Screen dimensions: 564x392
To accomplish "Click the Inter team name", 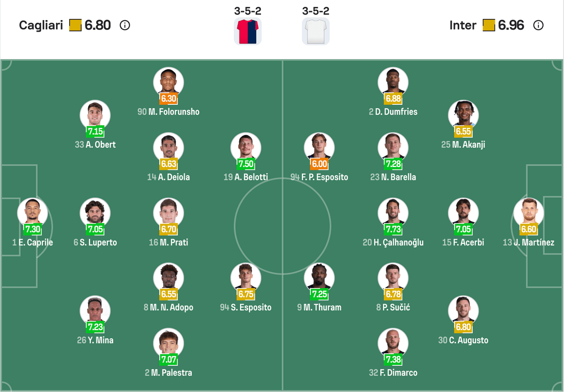I will point(463,25).
